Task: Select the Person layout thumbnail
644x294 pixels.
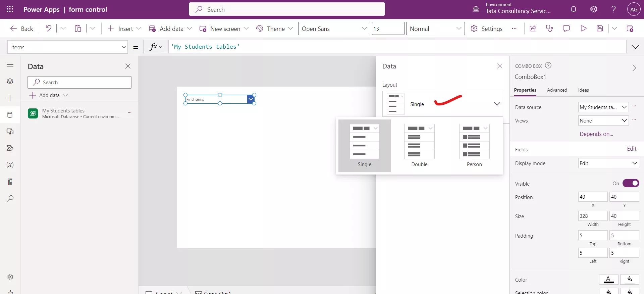Action: point(474,146)
